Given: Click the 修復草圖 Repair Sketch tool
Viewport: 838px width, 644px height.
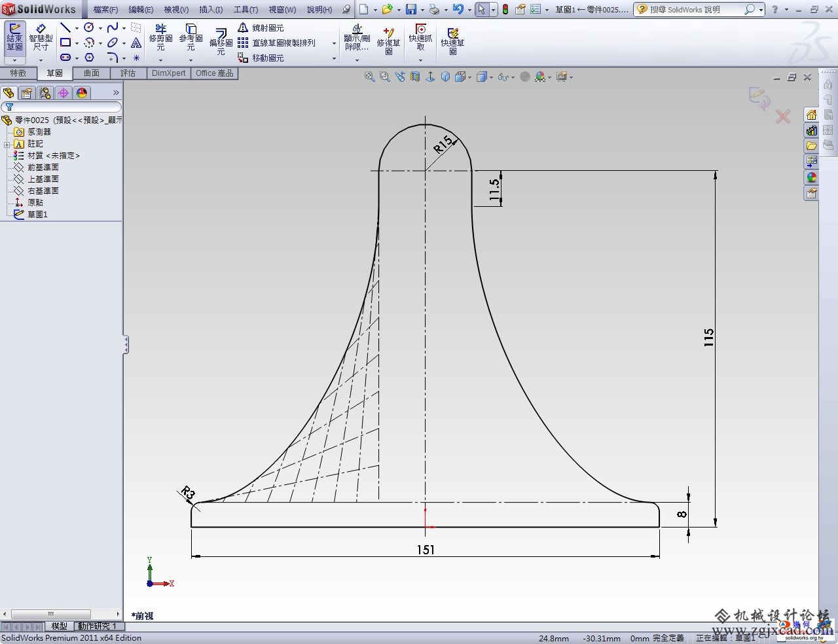Looking at the screenshot, I should pos(388,41).
